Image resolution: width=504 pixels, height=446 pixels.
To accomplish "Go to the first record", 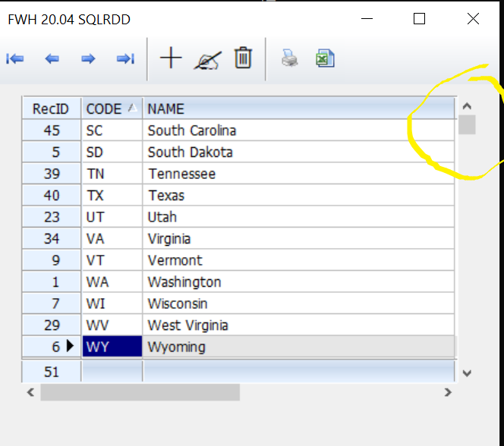I will click(14, 58).
